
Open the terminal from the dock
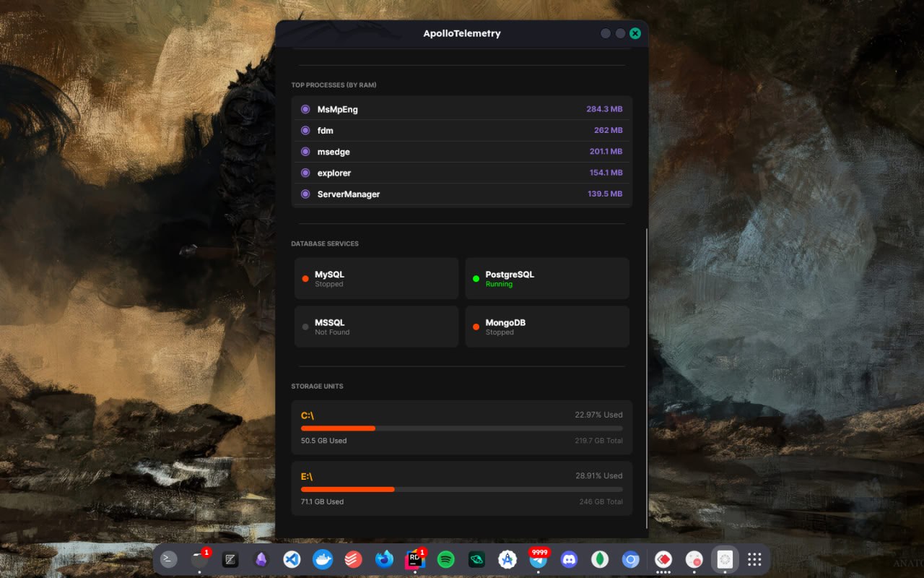click(x=169, y=559)
